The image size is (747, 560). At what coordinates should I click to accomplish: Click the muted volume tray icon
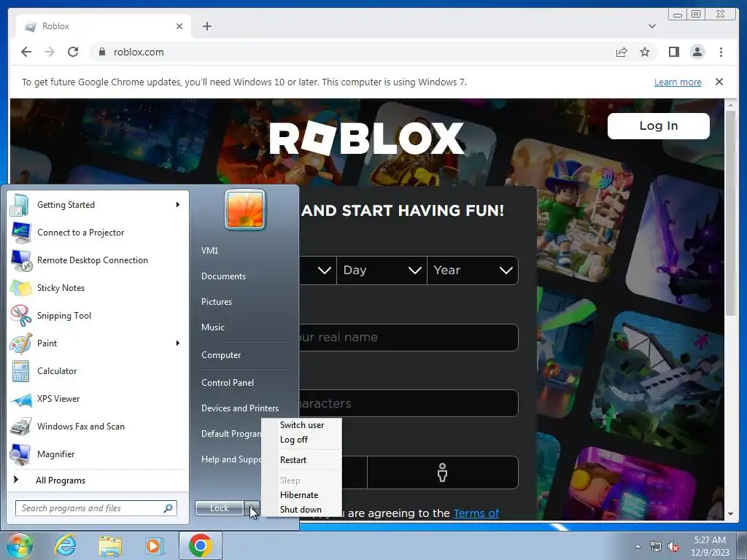(x=673, y=547)
